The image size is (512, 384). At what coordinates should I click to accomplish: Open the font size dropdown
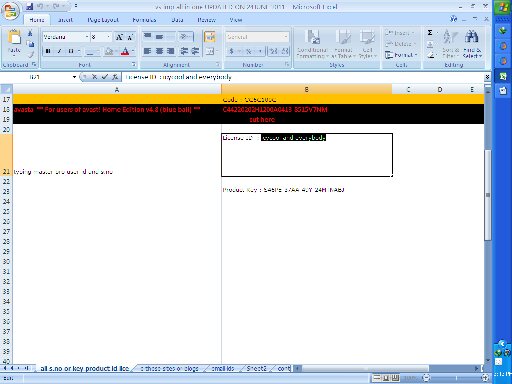coord(109,37)
